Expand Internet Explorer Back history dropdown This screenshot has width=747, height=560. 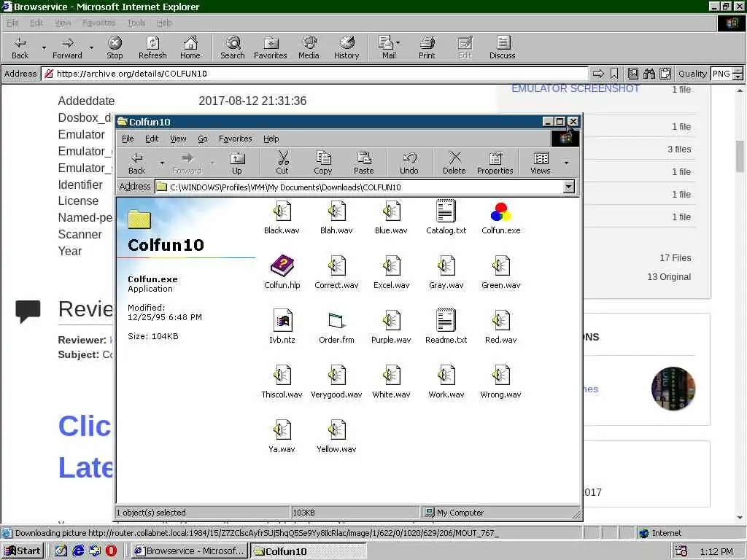pyautogui.click(x=44, y=47)
